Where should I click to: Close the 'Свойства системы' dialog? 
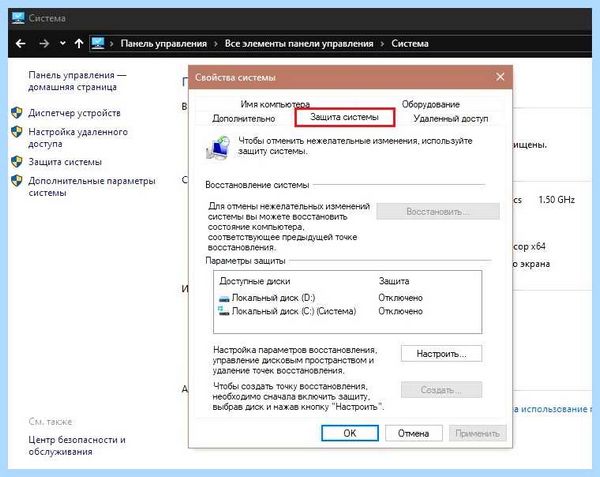pos(500,77)
